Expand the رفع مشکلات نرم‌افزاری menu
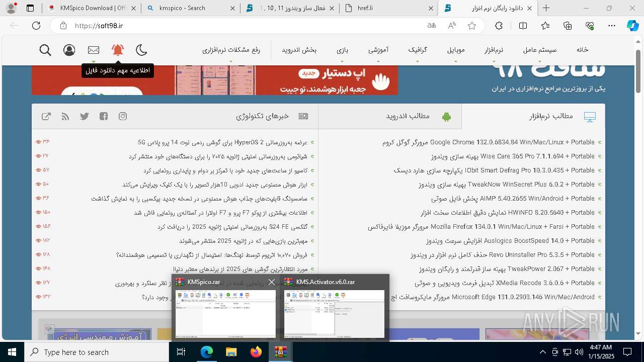The height and width of the screenshot is (362, 644). [x=231, y=49]
